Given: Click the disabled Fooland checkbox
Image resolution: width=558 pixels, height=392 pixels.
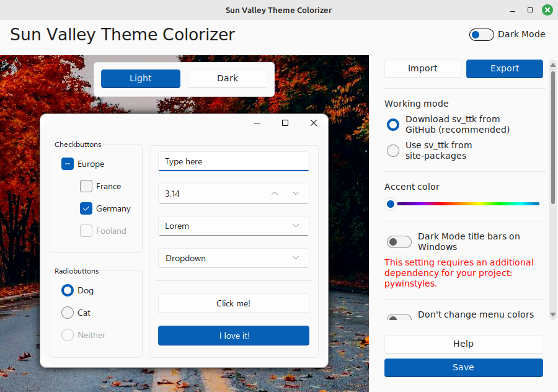Looking at the screenshot, I should pyautogui.click(x=86, y=231).
